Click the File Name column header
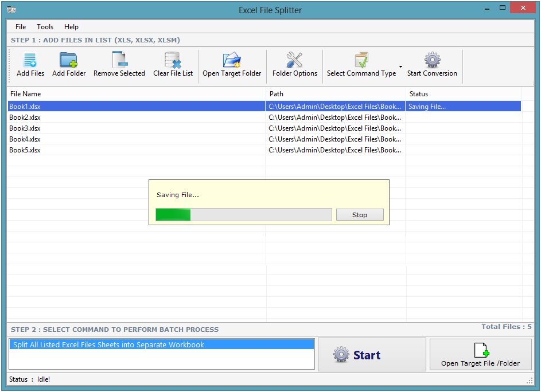The height and width of the screenshot is (392, 541). pos(137,94)
